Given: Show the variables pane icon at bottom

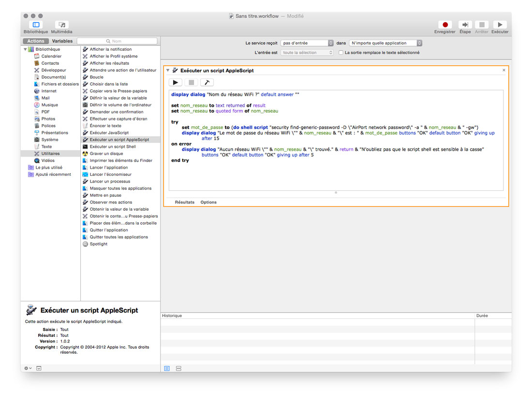Looking at the screenshot, I should pos(179,369).
